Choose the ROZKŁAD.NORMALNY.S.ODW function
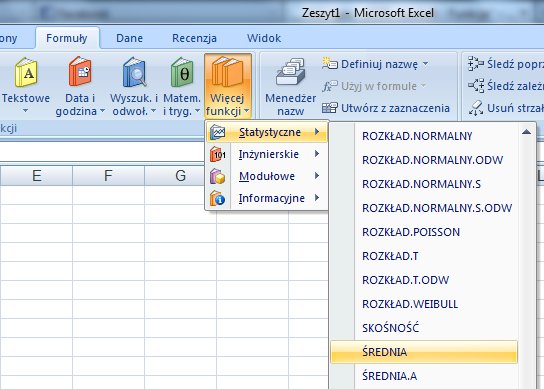 point(424,208)
